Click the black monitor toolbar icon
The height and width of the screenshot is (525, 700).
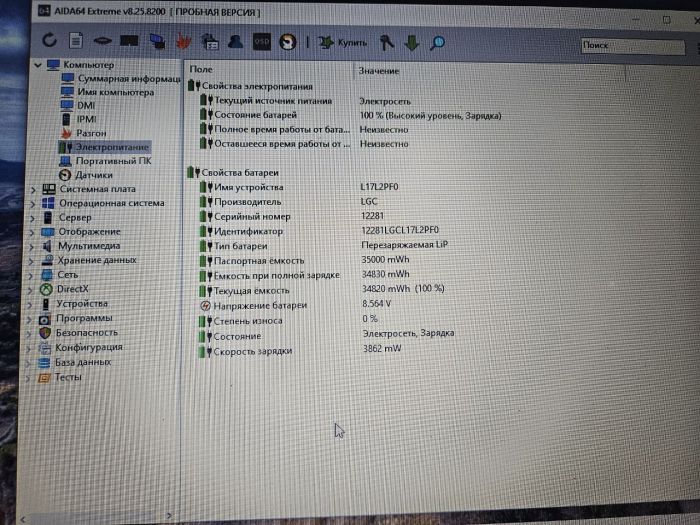click(129, 41)
